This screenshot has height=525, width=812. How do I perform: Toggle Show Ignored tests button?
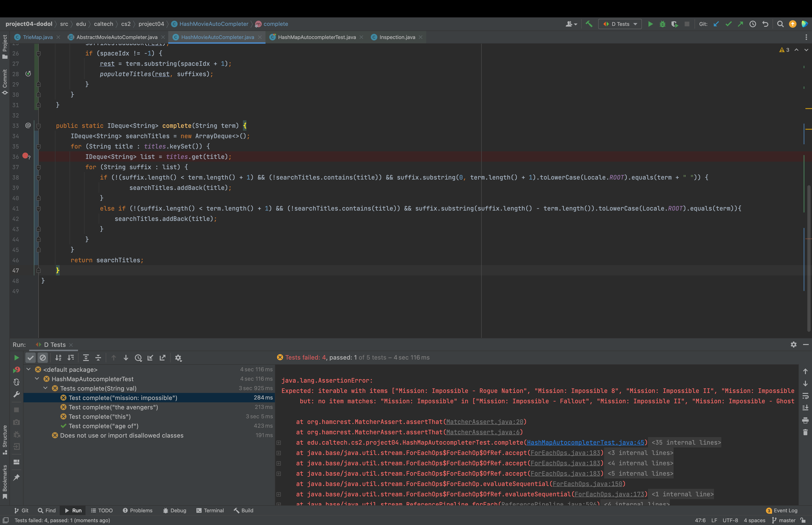click(43, 358)
